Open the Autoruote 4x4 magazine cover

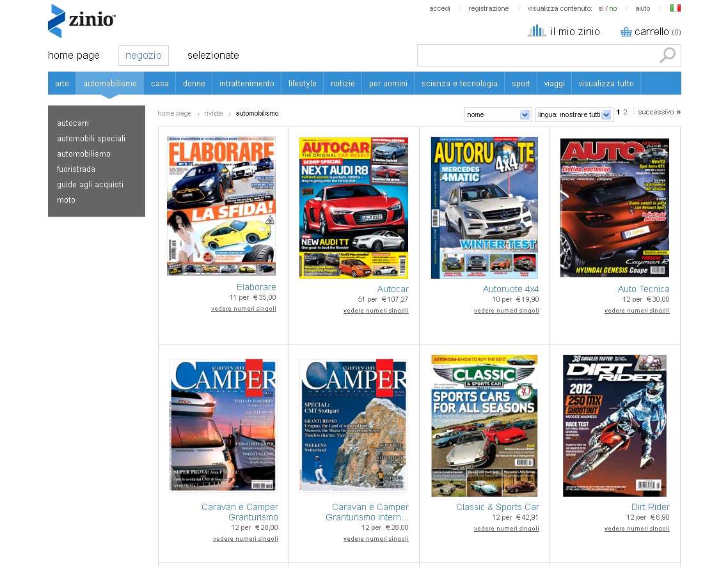[x=484, y=208]
